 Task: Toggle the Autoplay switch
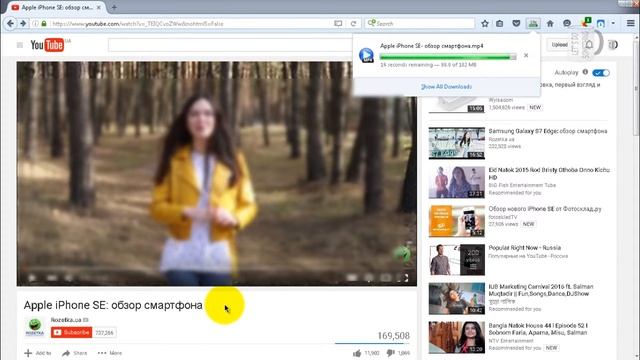pos(601,73)
